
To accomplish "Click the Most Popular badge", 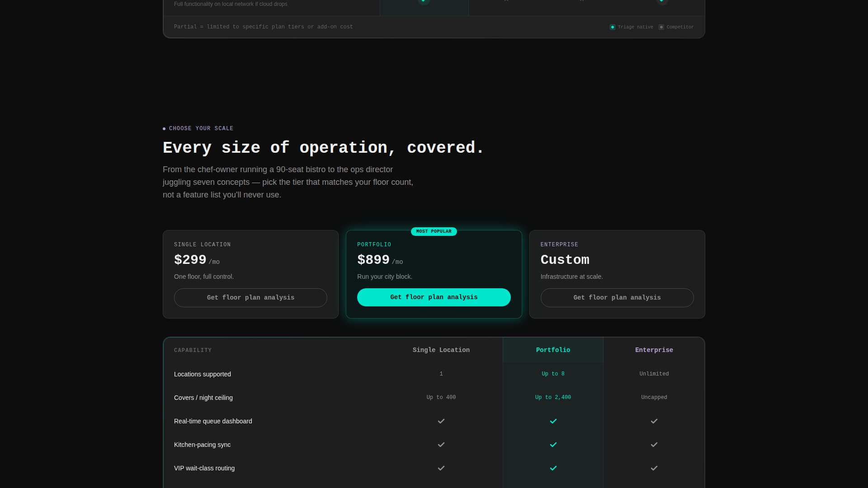I will tap(434, 231).
